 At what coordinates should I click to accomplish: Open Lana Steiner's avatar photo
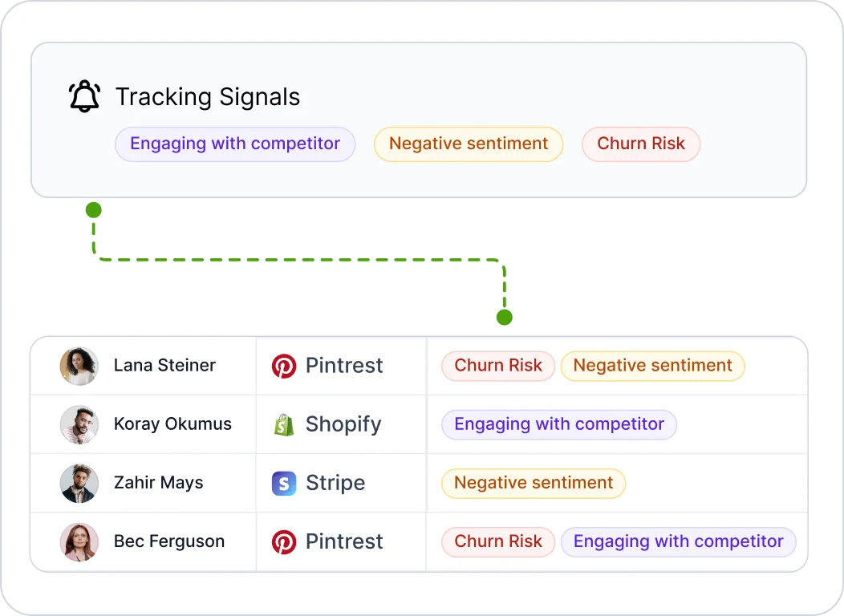pos(79,366)
